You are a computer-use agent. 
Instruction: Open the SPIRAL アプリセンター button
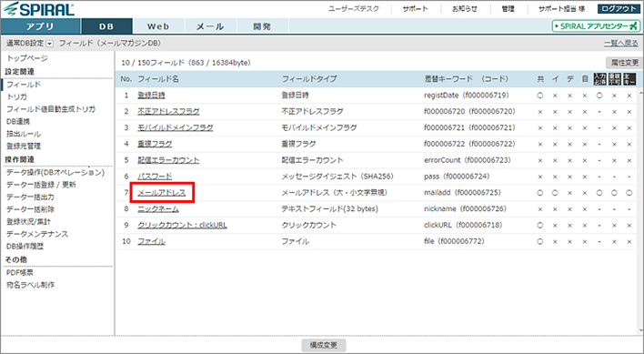597,26
